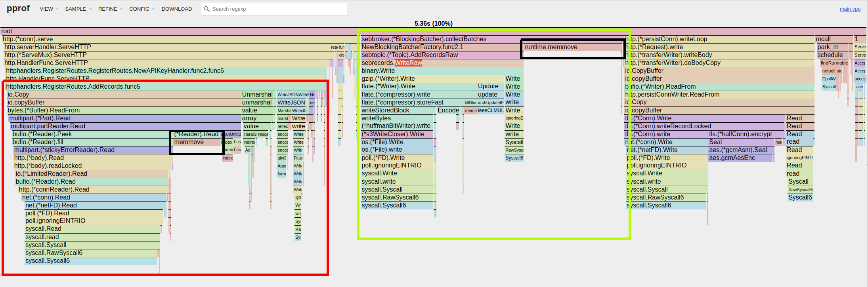Select the binary.Write frame
The image size is (868, 287).
pos(442,71)
